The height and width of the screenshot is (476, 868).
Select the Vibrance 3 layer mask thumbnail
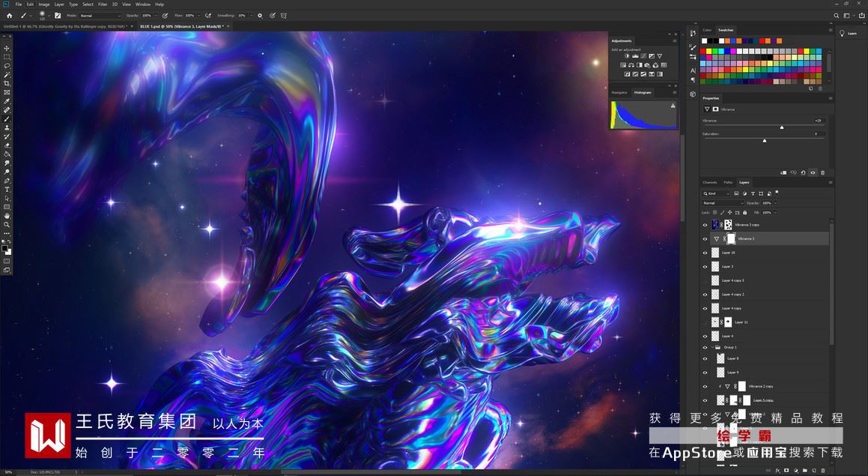click(731, 239)
